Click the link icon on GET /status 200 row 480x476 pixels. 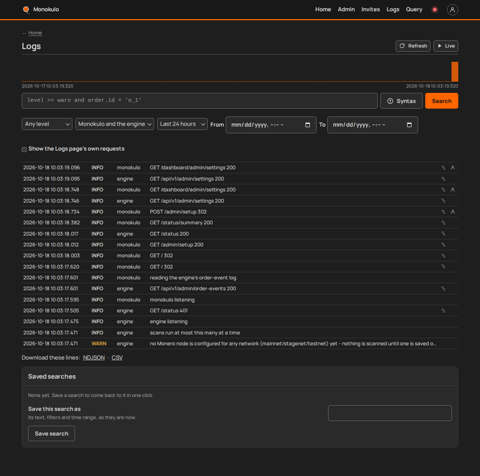(443, 234)
